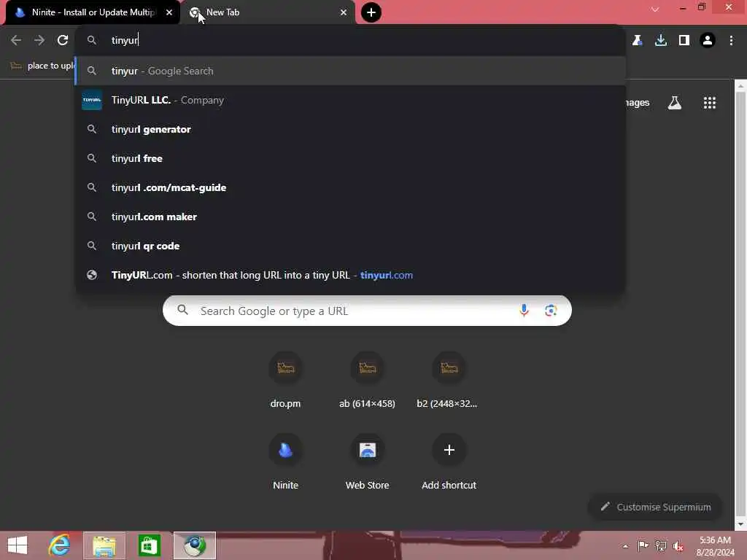This screenshot has width=747, height=560.
Task: Open the b2 (2448×32... shortcut
Action: click(449, 381)
